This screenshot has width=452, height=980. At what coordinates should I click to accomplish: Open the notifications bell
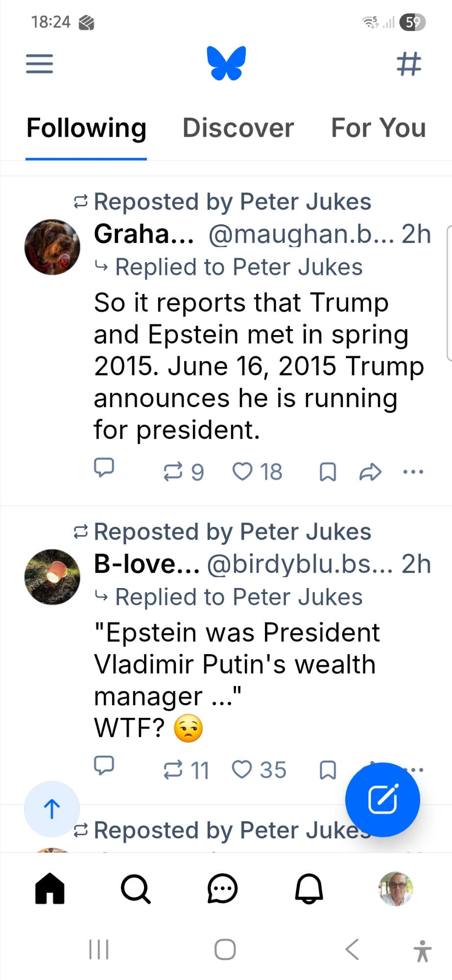coord(309,888)
